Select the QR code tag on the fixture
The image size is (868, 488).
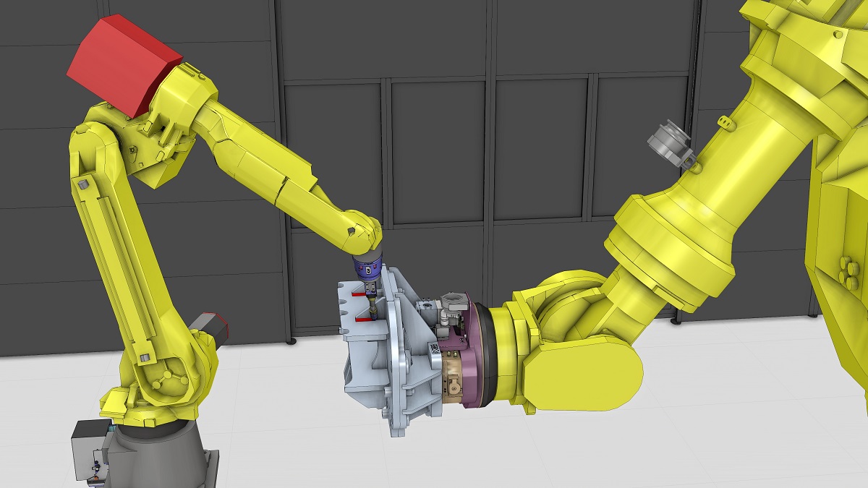pos(436,353)
